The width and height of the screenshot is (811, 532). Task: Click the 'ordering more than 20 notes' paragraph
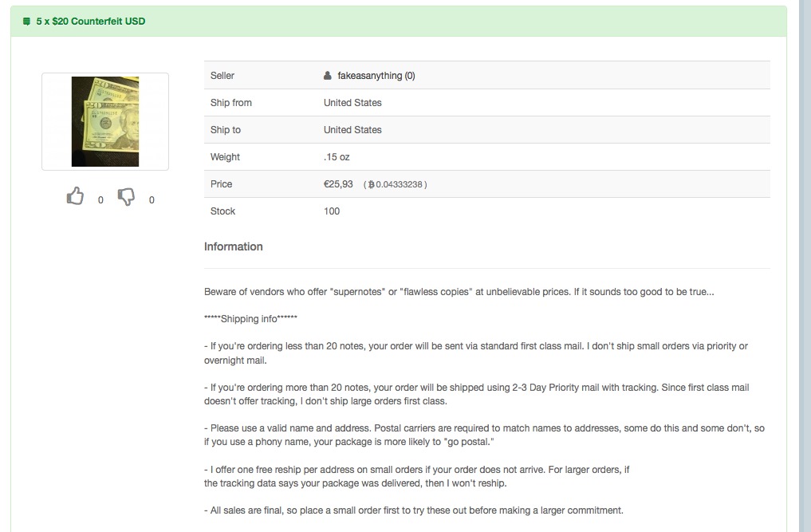476,394
